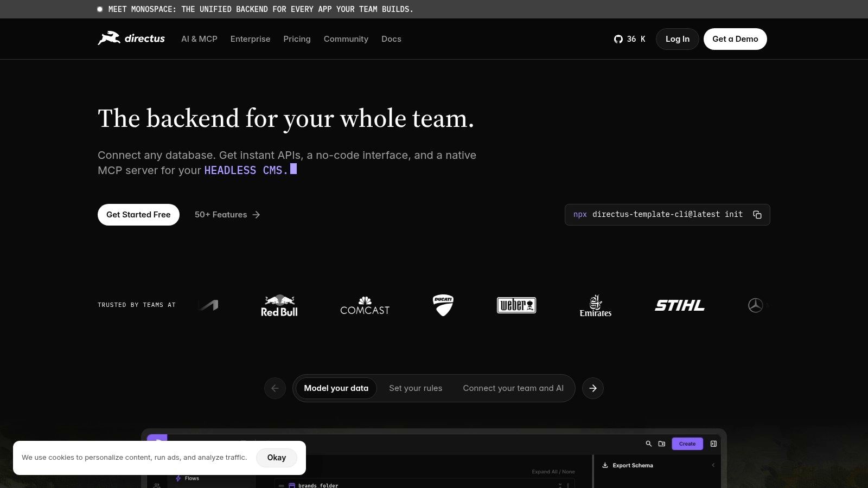Switch to Set your rules tab
The image size is (868, 488).
(x=416, y=388)
